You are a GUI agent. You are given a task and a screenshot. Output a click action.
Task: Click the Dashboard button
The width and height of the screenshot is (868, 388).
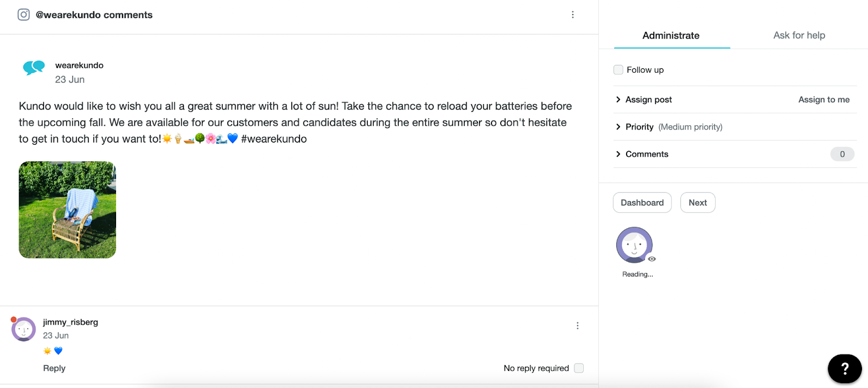(x=642, y=203)
